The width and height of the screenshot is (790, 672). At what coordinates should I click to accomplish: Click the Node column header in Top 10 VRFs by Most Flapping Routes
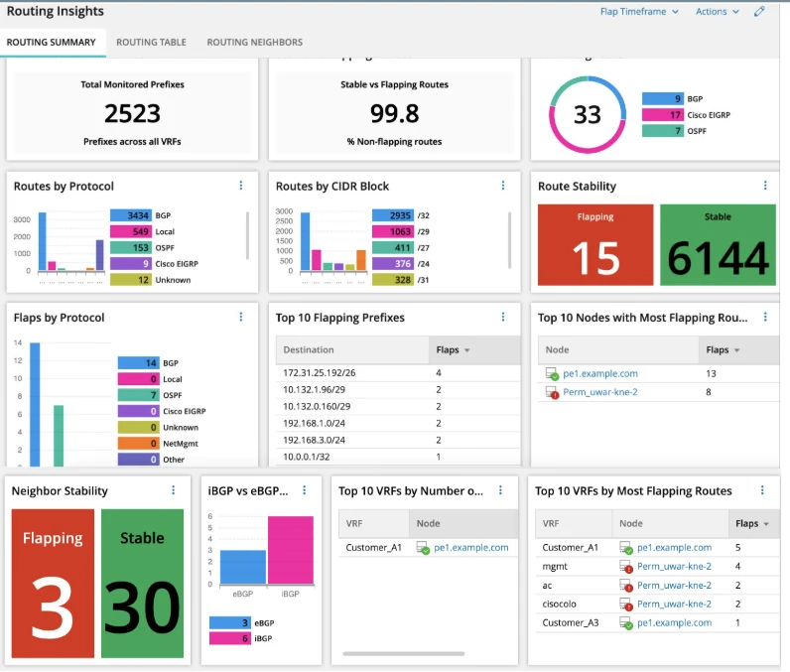[x=670, y=524]
